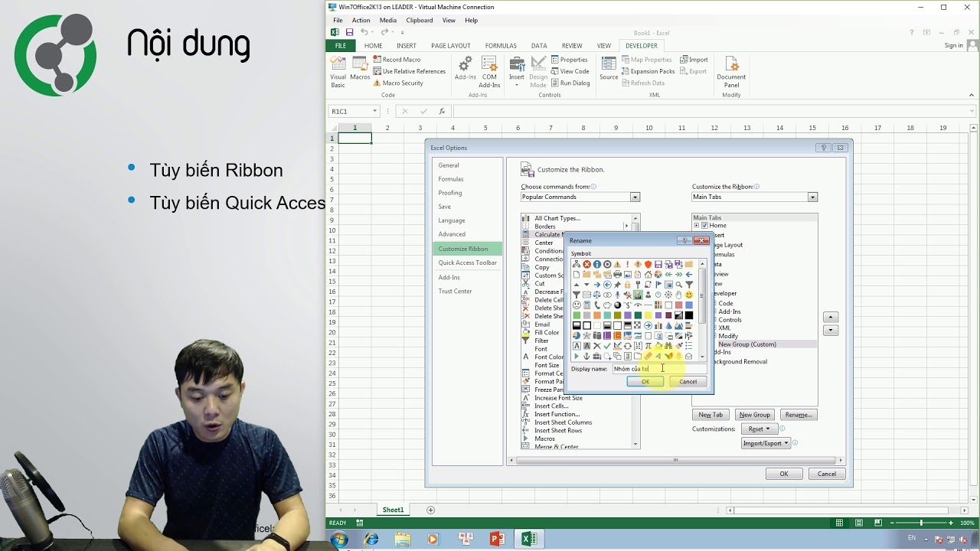980x551 pixels.
Task: Switch to FORMULAS ribbon tab
Action: click(x=501, y=45)
